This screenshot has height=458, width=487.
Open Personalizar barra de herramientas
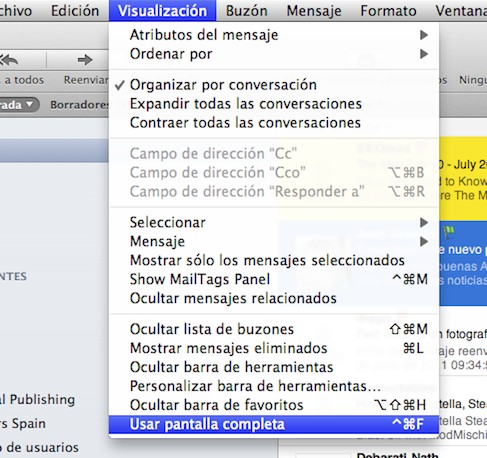[274, 386]
